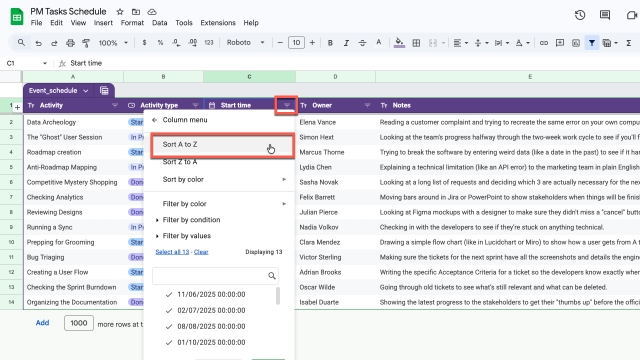
Task: Open the Extensions menu
Action: (x=218, y=23)
